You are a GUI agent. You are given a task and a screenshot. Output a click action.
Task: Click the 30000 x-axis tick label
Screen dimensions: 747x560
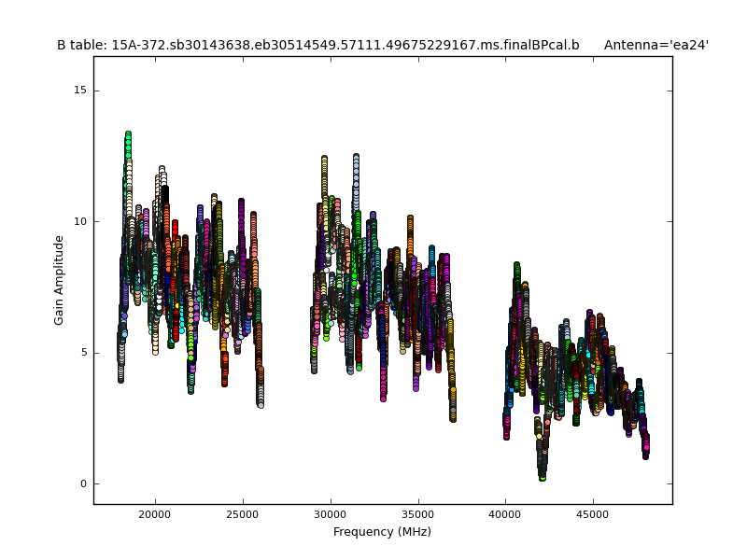point(330,514)
